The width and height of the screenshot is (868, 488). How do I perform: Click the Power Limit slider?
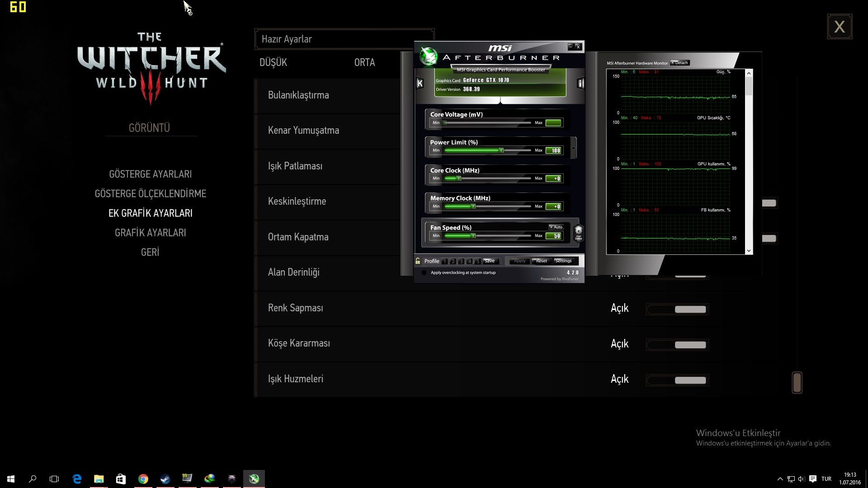coord(487,150)
